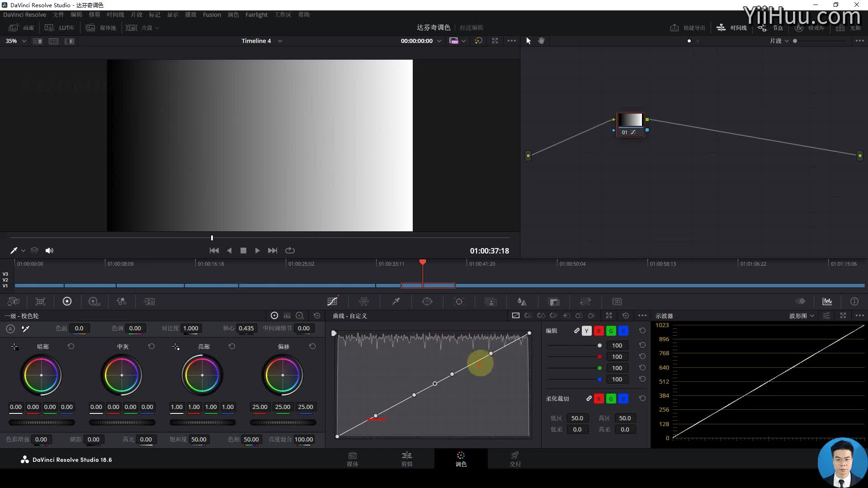
Task: Open the Information palette icon
Action: click(x=854, y=301)
